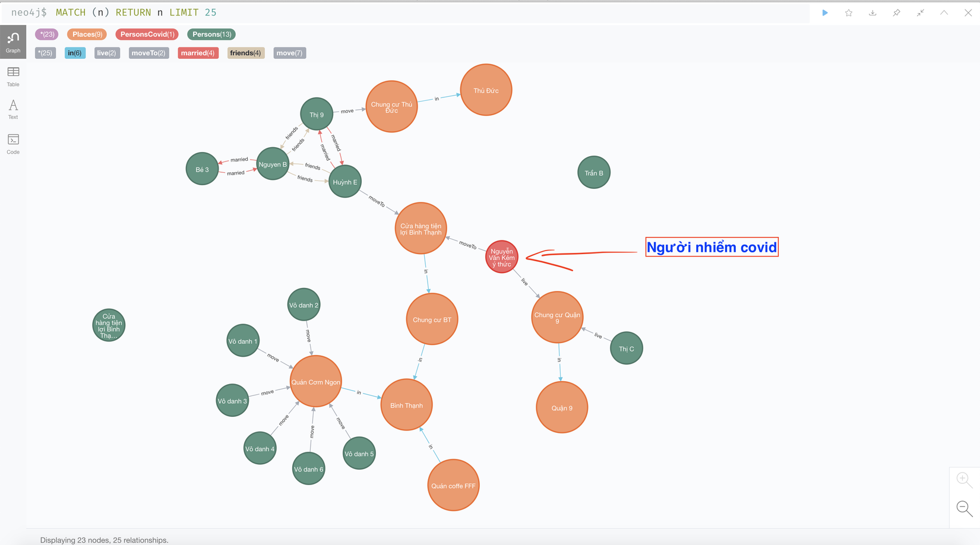Select the friends(4) relationship tag
The width and height of the screenshot is (980, 545).
click(245, 53)
